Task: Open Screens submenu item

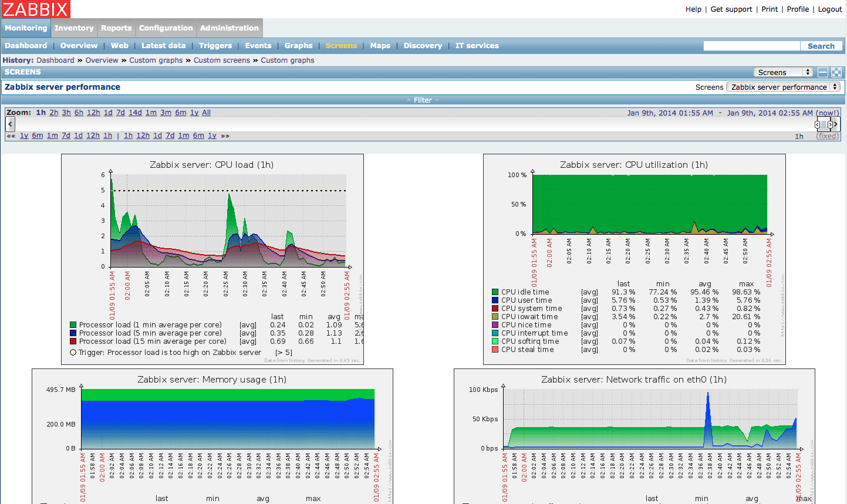Action: (341, 46)
